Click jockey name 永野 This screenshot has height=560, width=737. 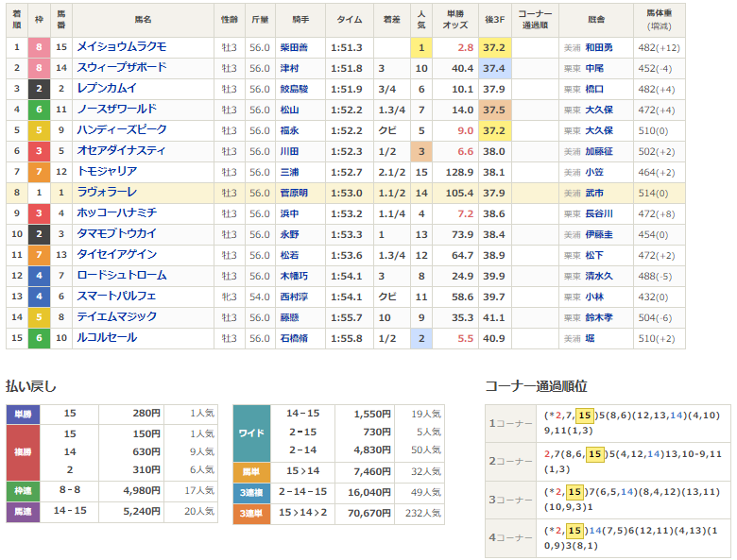[x=289, y=234]
